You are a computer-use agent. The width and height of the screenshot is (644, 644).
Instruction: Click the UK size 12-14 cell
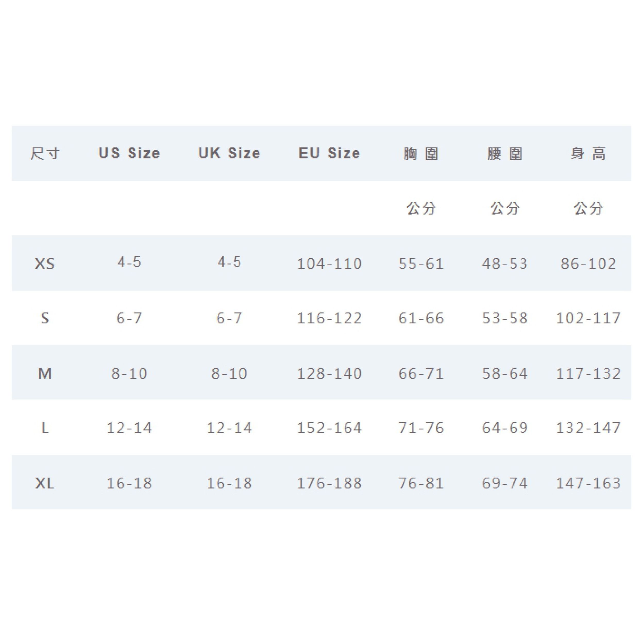tap(229, 428)
